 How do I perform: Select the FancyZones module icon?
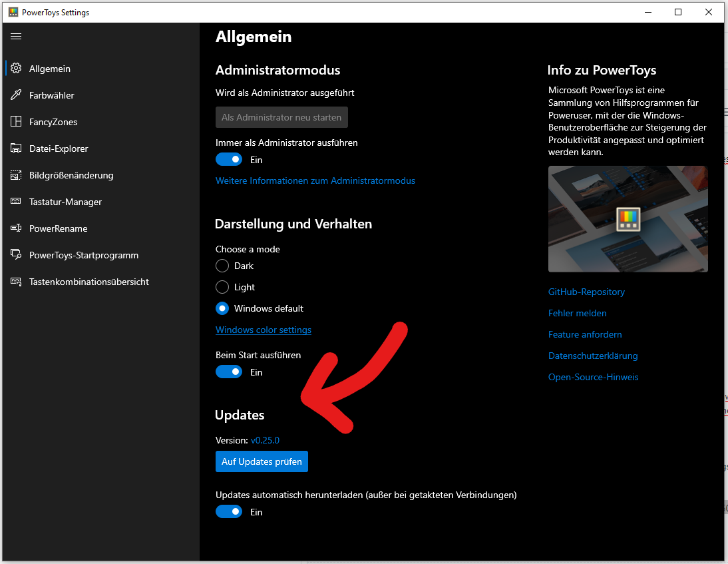point(15,121)
